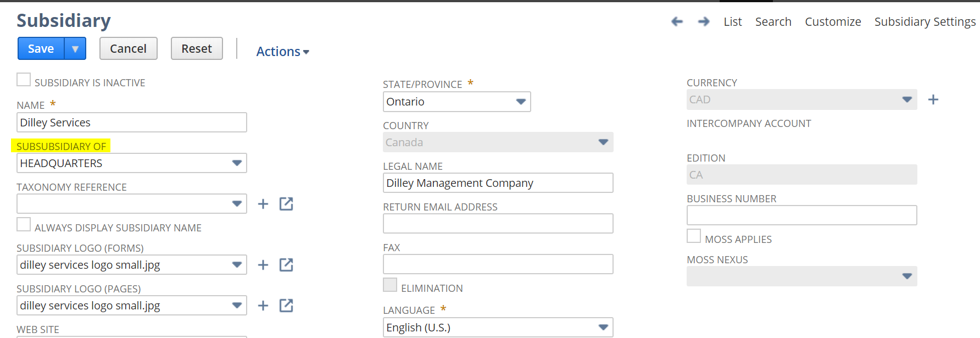
Task: Click the plus icon beside Currency
Action: 933,99
